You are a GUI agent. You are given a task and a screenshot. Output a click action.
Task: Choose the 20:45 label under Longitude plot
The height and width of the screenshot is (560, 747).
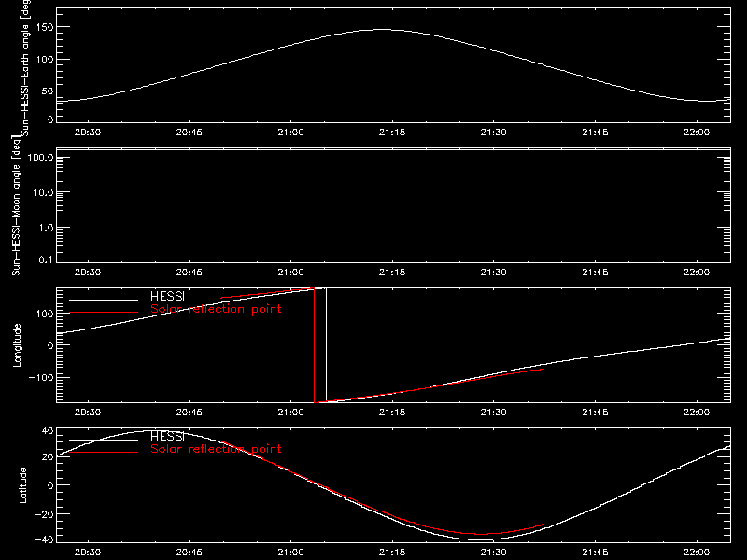(x=190, y=413)
